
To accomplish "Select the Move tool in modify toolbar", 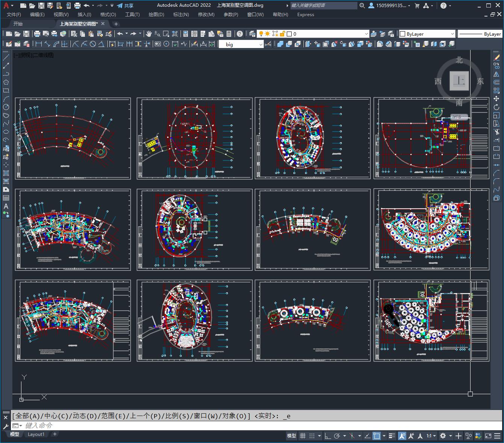I will click(496, 99).
